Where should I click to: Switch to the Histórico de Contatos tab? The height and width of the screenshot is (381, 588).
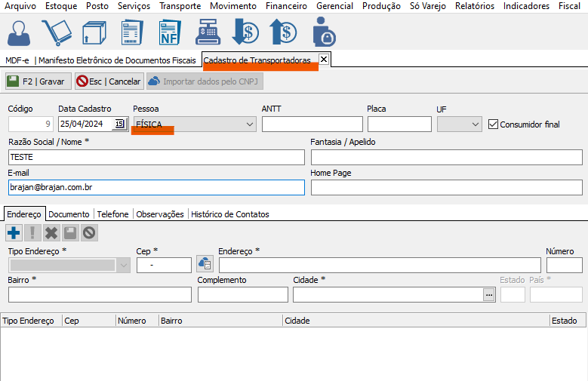pyautogui.click(x=230, y=214)
